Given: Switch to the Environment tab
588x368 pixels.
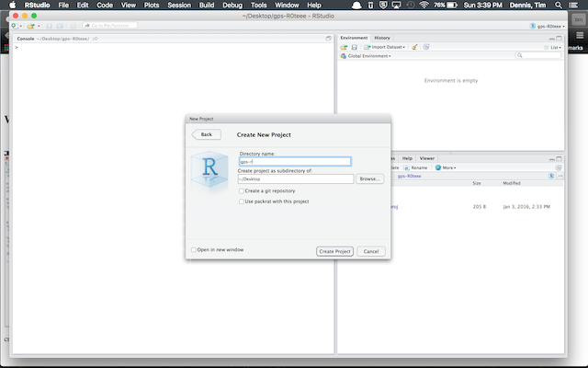Looking at the screenshot, I should point(354,38).
